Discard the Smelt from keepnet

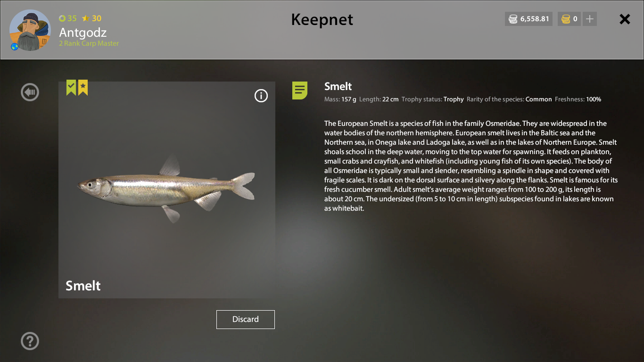coord(246,320)
